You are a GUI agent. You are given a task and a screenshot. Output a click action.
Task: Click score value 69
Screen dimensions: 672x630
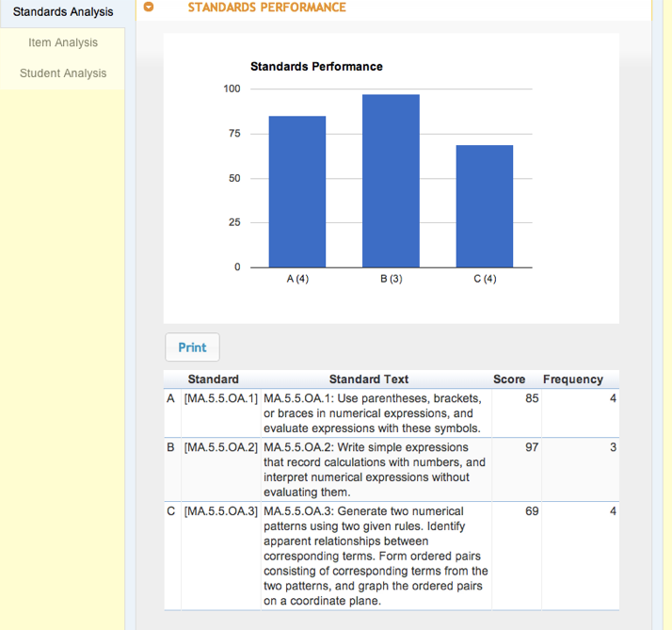click(532, 511)
